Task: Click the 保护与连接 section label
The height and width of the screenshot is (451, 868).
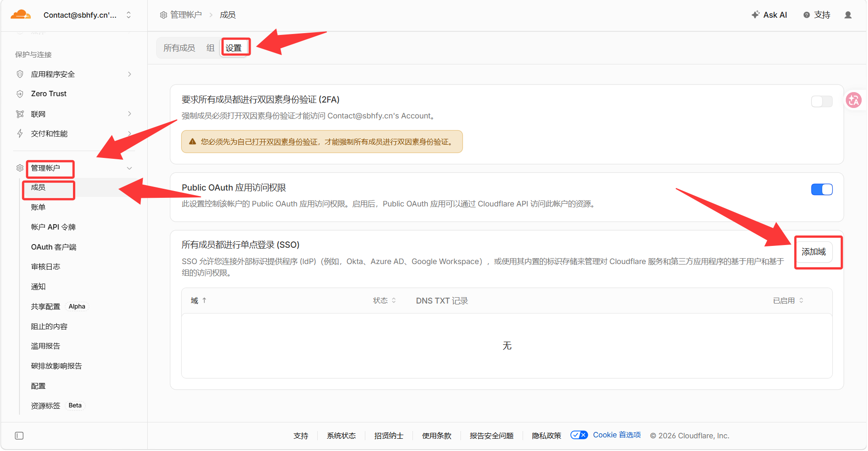Action: 34,54
